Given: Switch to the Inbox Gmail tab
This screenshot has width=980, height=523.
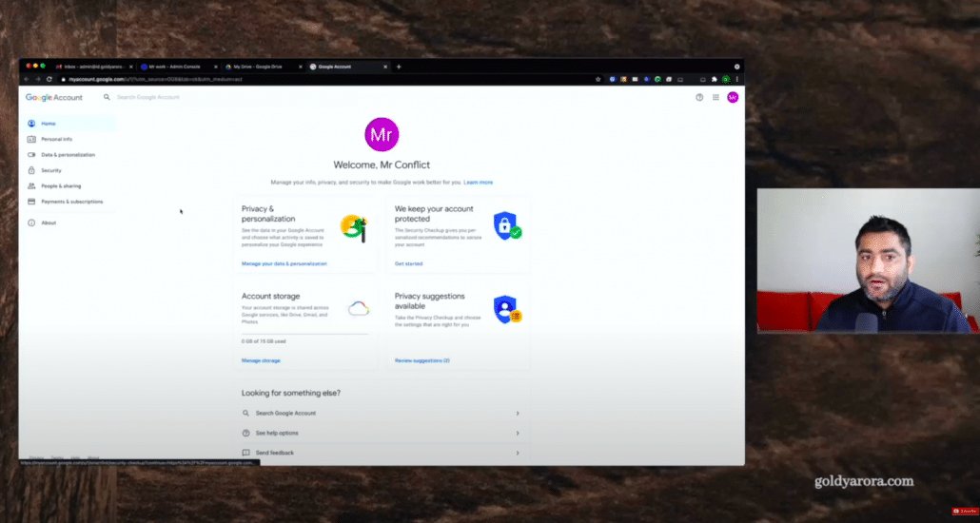Looking at the screenshot, I should (94, 67).
